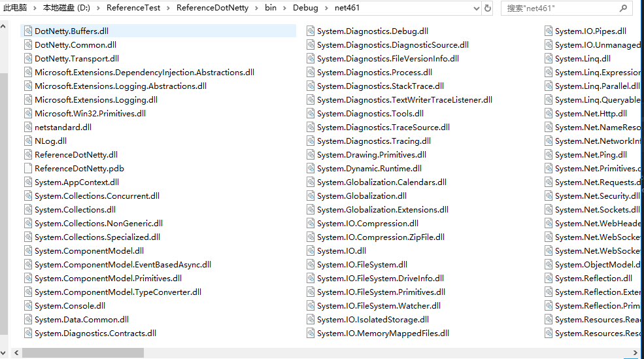This screenshot has height=359, width=644.
Task: Select System.IO.Compression.ZipFile.dll
Action: pyautogui.click(x=381, y=237)
